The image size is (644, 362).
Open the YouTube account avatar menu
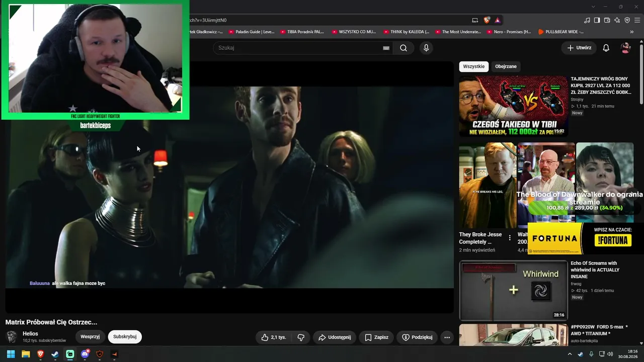click(x=626, y=48)
